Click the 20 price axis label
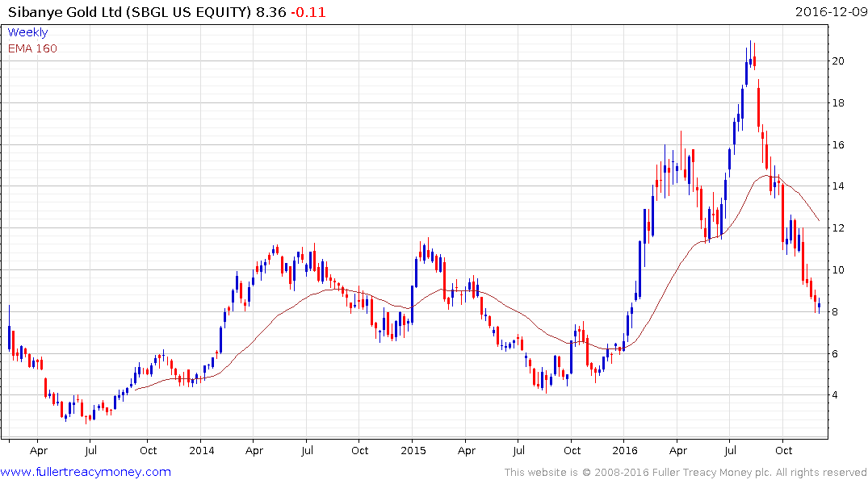 tap(838, 60)
